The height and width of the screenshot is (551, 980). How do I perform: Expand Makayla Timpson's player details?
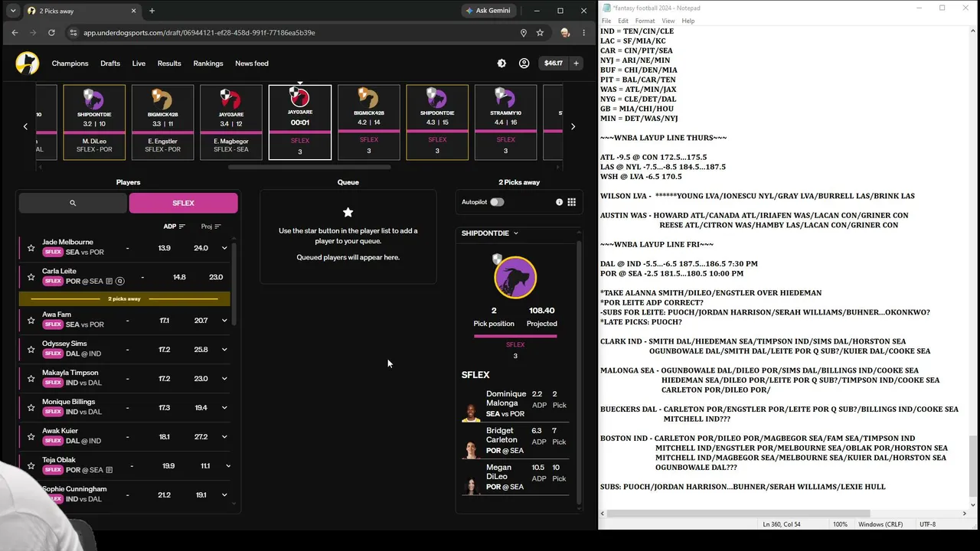click(224, 379)
